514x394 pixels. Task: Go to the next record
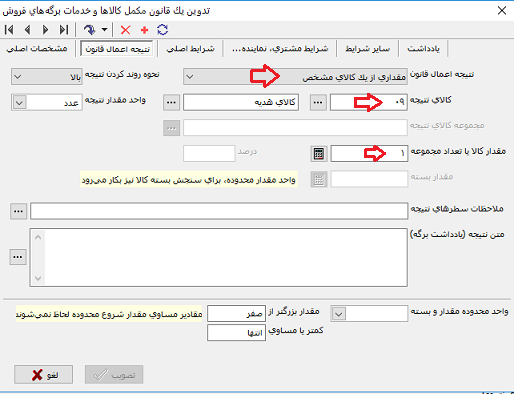point(46,30)
